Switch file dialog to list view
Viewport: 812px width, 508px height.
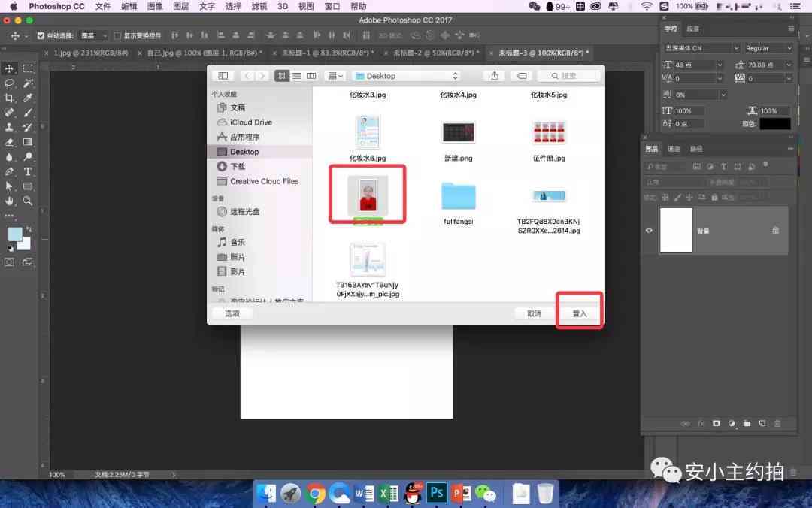[296, 76]
